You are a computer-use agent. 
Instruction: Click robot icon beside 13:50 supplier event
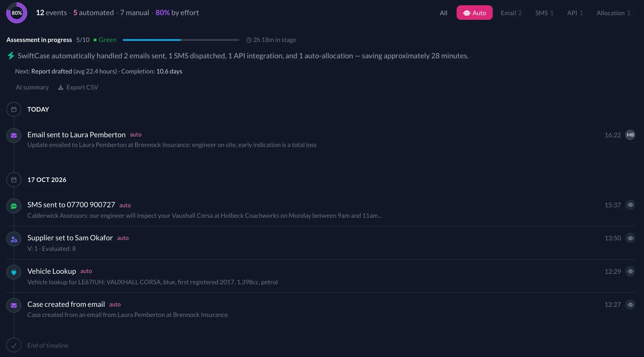[630, 238]
